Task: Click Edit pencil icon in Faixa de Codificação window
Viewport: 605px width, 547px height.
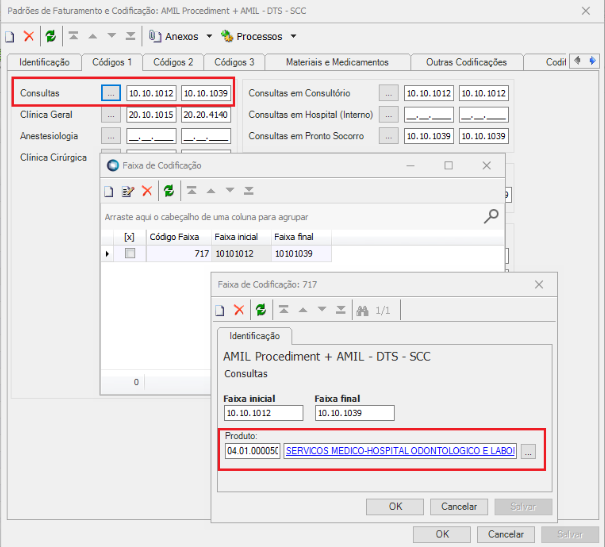Action: coord(128,191)
